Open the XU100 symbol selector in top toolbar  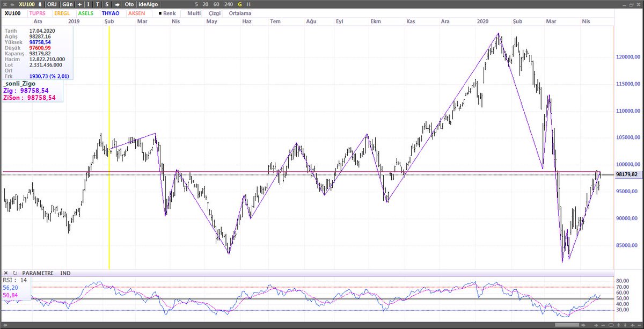click(x=27, y=4)
